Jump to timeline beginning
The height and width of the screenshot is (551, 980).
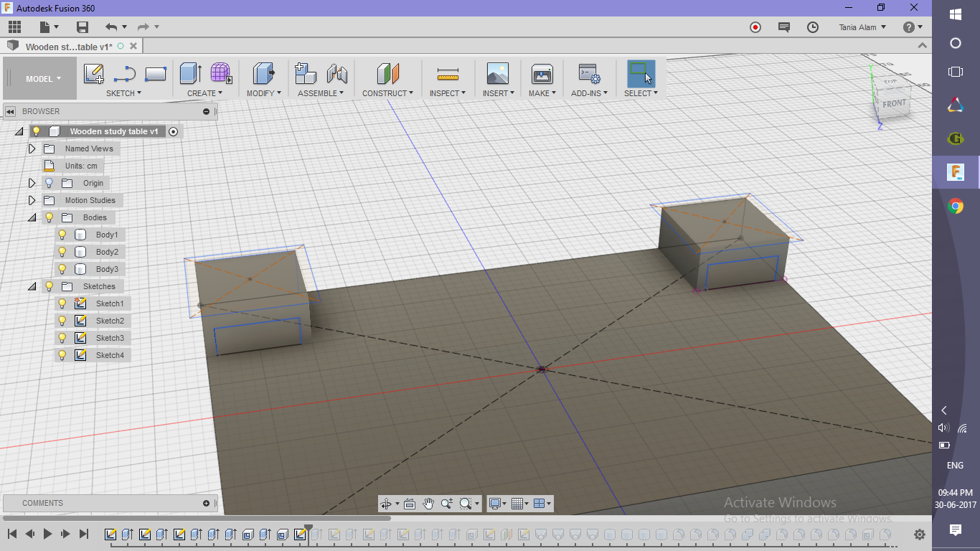click(x=12, y=534)
